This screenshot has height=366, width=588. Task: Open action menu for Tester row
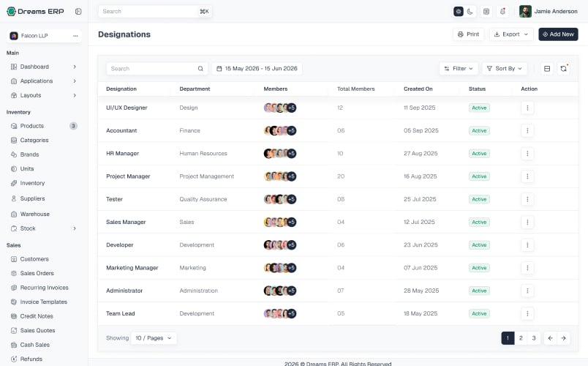527,199
